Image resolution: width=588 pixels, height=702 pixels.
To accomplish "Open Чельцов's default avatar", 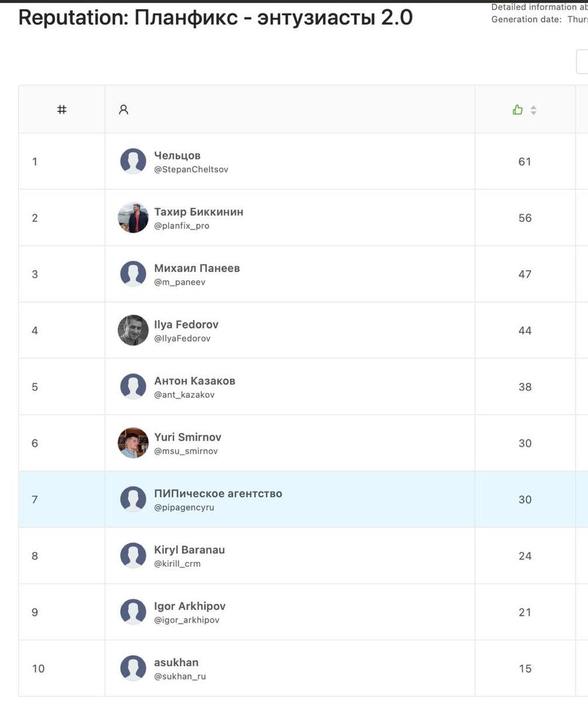I will [x=133, y=161].
